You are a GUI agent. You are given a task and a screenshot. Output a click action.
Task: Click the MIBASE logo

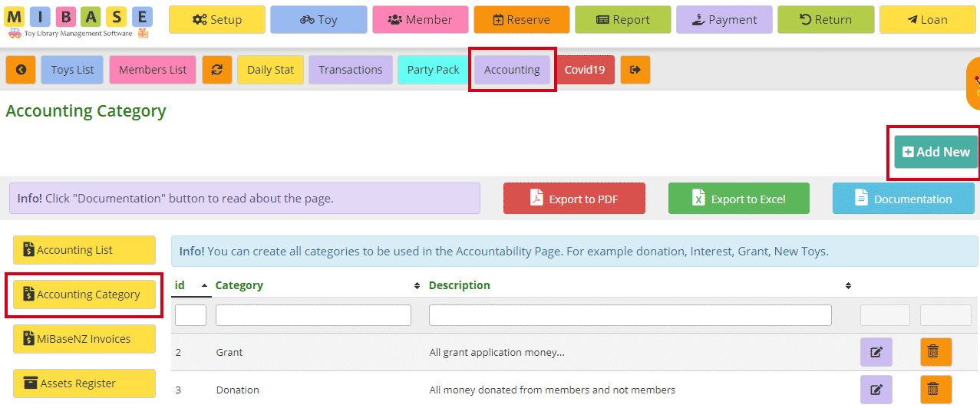79,22
